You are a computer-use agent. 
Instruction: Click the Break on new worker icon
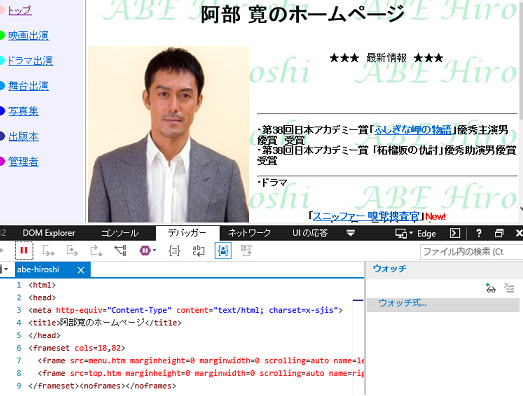[120, 251]
